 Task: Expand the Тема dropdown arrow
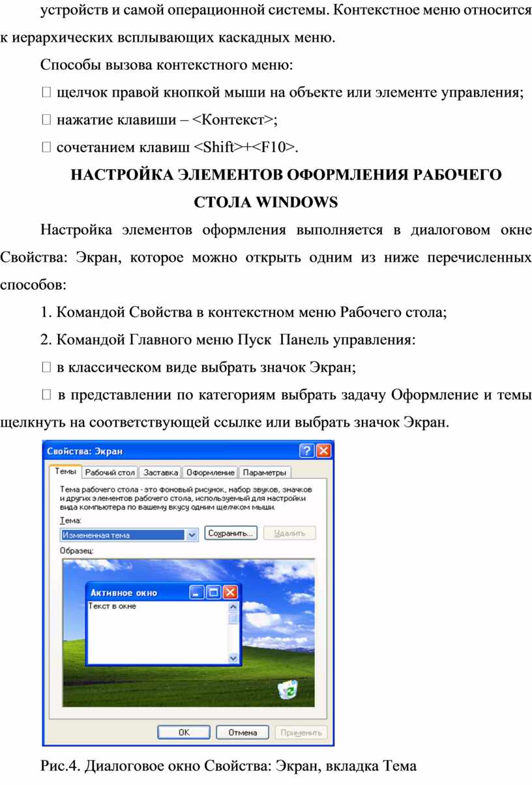tap(192, 534)
